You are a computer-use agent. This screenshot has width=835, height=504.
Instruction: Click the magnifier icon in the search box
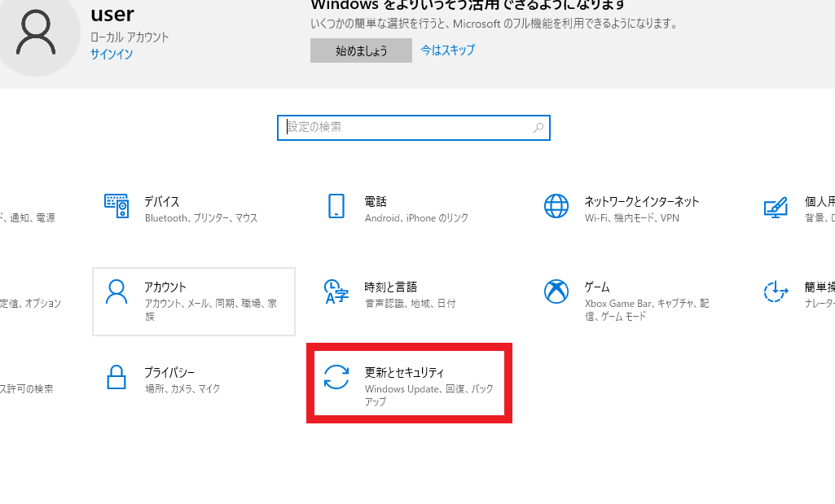pyautogui.click(x=538, y=128)
